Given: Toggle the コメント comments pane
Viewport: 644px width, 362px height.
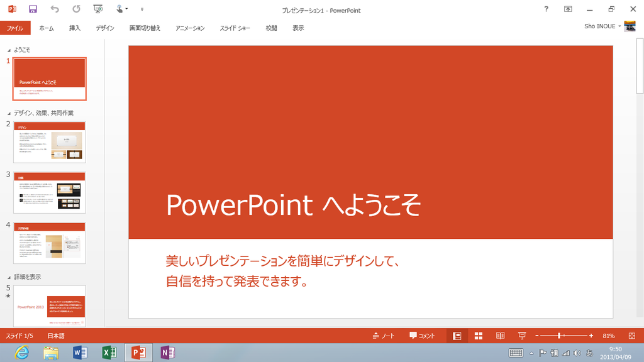Looking at the screenshot, I should pyautogui.click(x=422, y=336).
